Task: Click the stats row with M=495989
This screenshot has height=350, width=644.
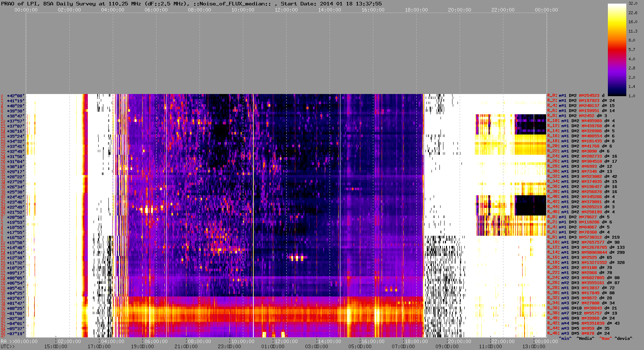Action: tap(581, 121)
